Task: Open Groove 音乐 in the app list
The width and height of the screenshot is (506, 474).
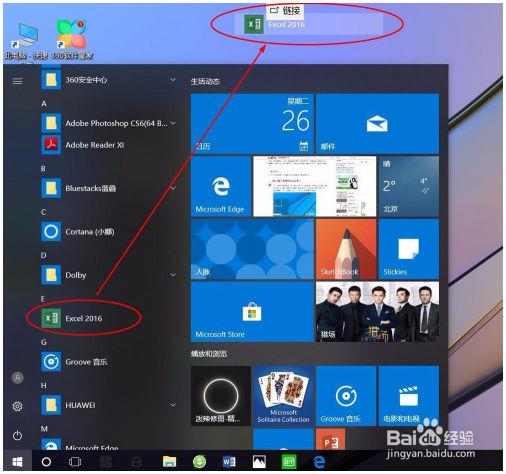Action: pos(108,362)
